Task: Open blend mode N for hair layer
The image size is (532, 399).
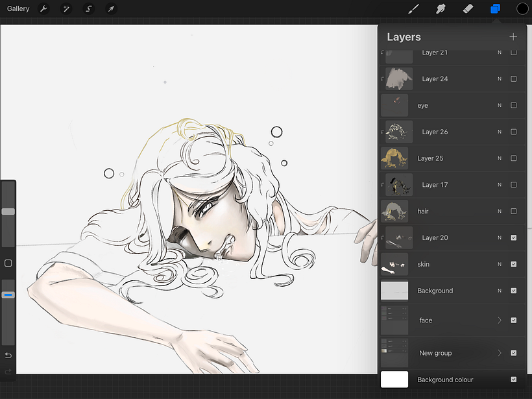Action: 500,211
